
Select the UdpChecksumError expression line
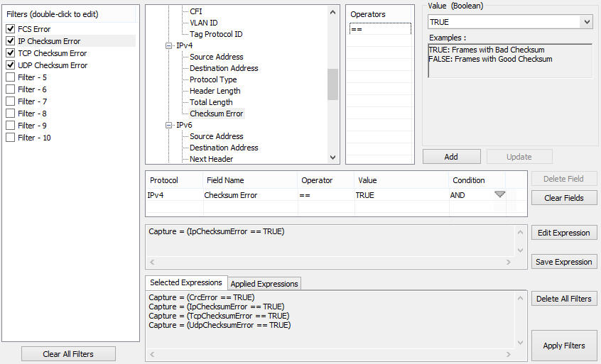click(x=220, y=325)
